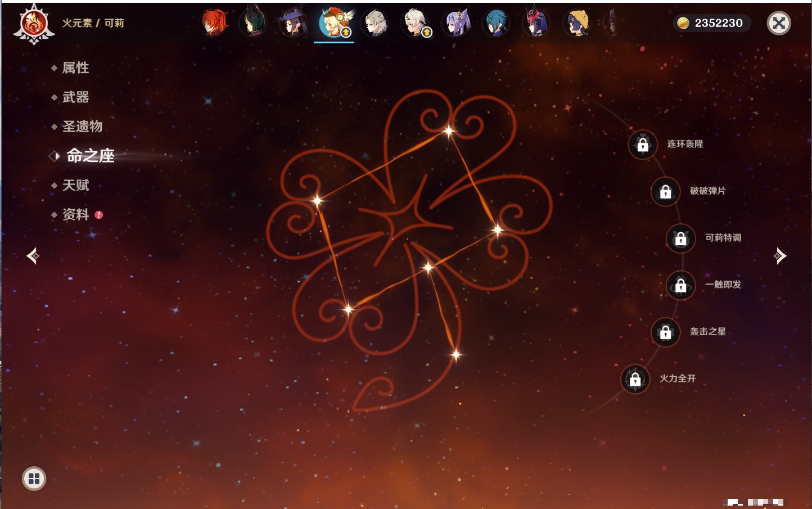
Task: Click the Mora coin icon
Action: tap(683, 23)
